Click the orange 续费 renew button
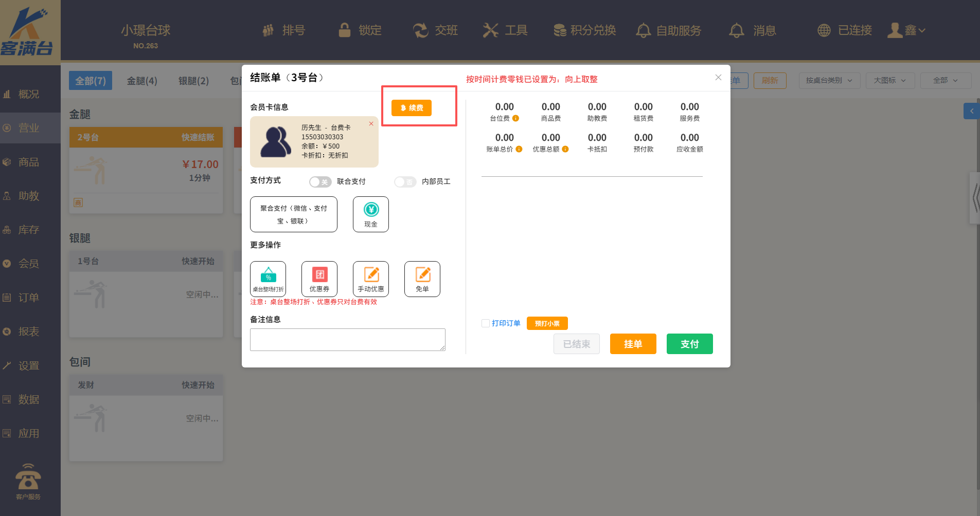The height and width of the screenshot is (516, 980). pyautogui.click(x=411, y=108)
